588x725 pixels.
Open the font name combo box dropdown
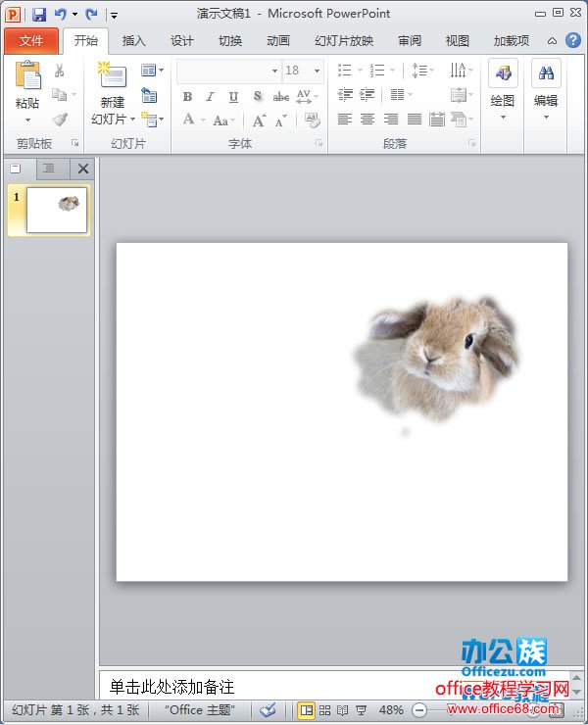tap(274, 71)
